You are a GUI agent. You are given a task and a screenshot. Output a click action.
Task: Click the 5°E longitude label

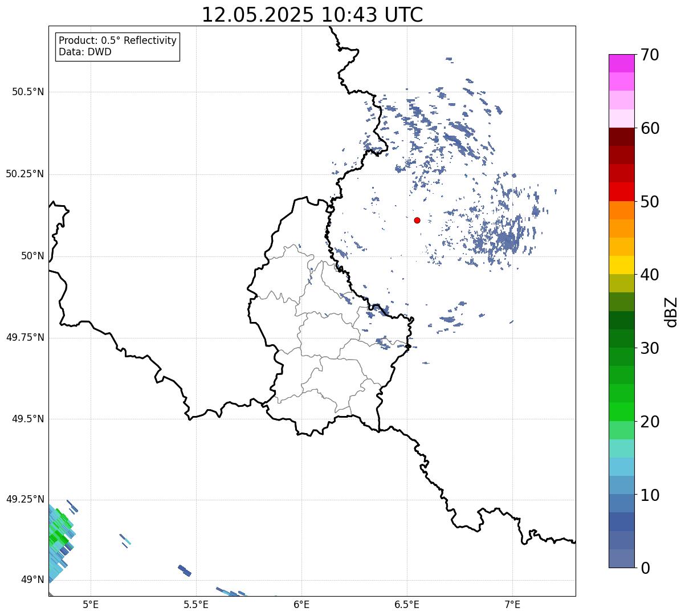pos(91,604)
